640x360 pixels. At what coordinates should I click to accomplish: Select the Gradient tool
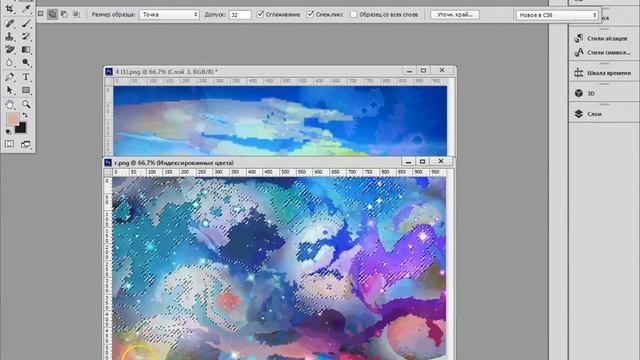pyautogui.click(x=26, y=49)
